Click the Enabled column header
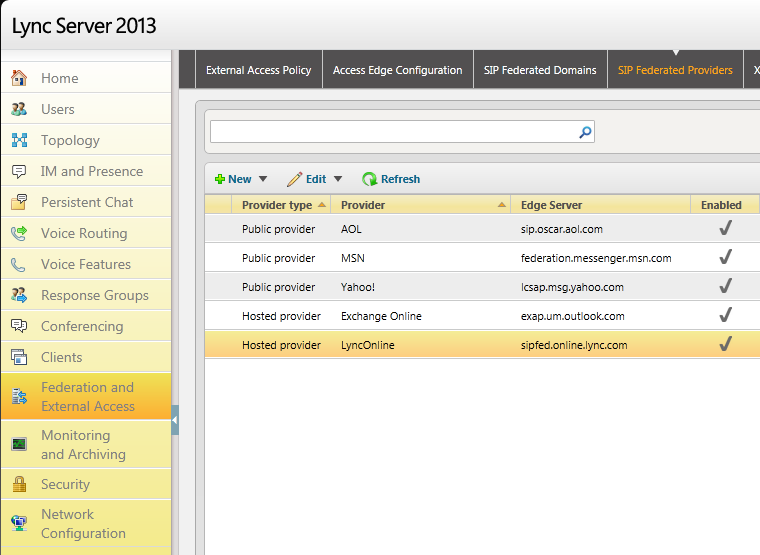The height and width of the screenshot is (555, 760). (725, 205)
